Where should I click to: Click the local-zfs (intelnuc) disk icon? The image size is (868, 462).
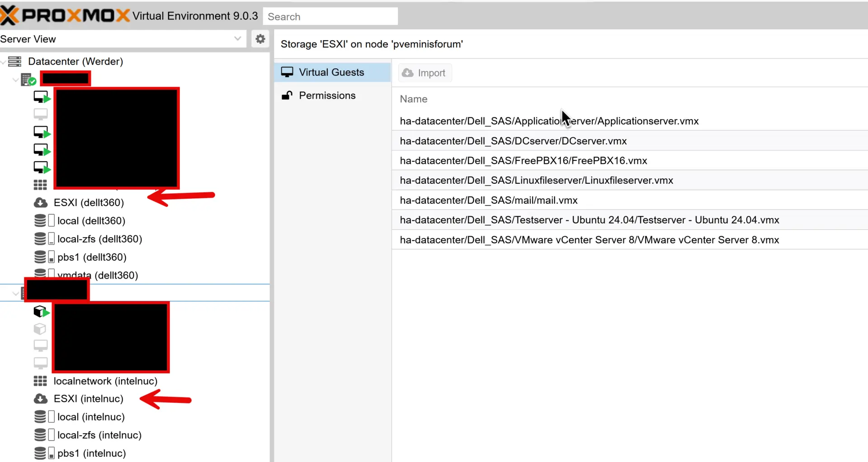point(44,435)
